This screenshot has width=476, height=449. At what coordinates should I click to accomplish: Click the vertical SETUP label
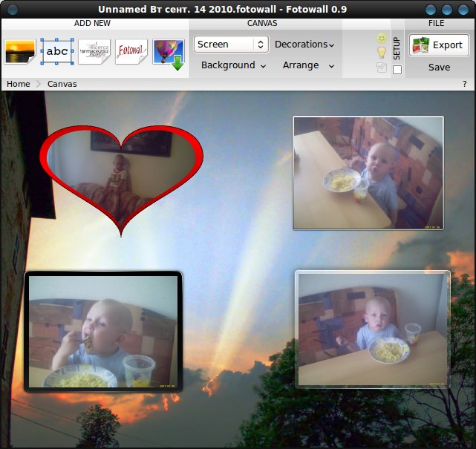coord(397,48)
